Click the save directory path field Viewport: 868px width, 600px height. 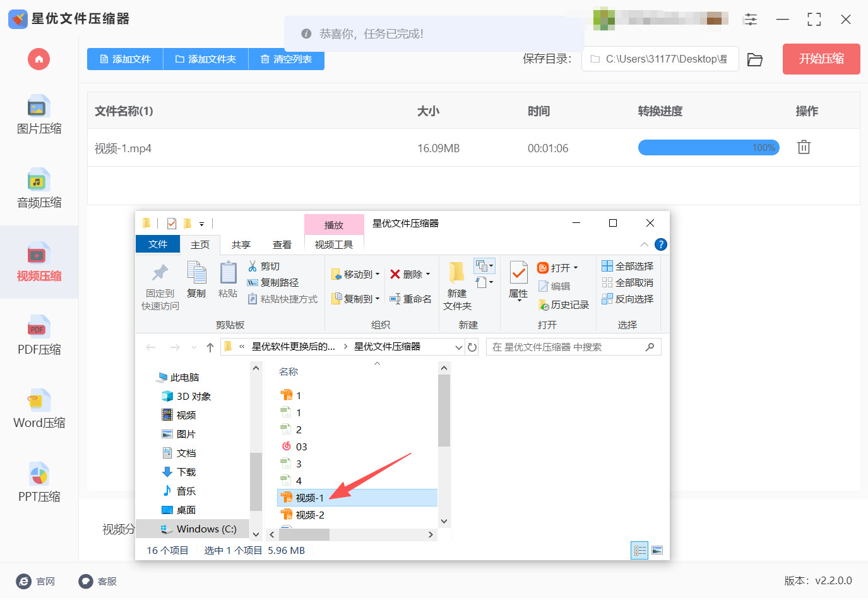pos(660,59)
